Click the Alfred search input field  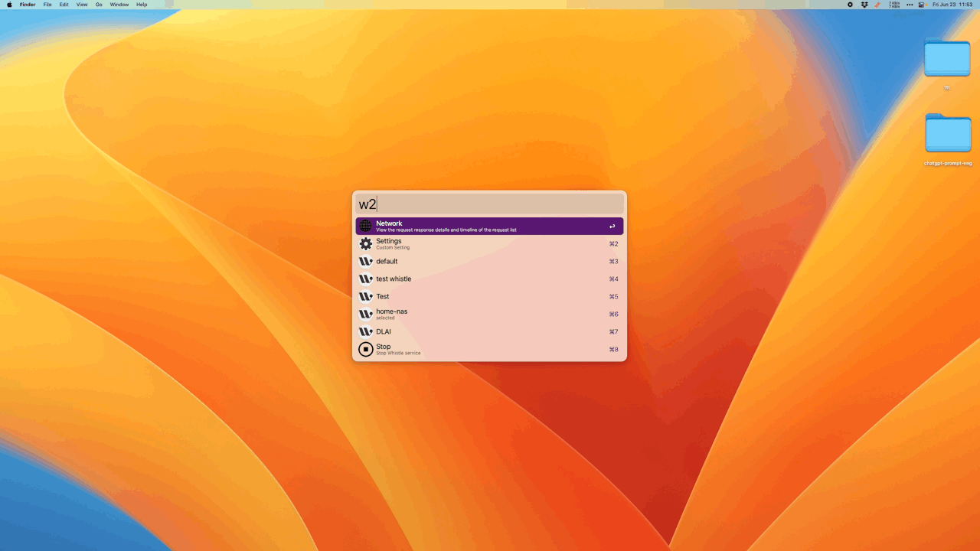(x=490, y=204)
